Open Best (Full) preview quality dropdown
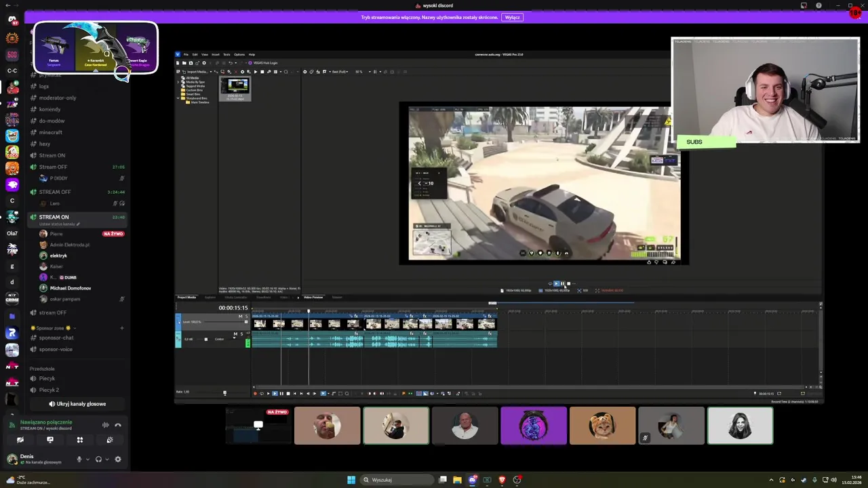This screenshot has height=488, width=868. coord(341,72)
